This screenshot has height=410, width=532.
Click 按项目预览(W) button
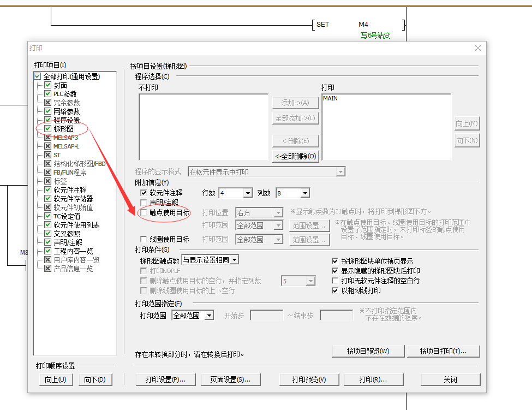point(368,351)
